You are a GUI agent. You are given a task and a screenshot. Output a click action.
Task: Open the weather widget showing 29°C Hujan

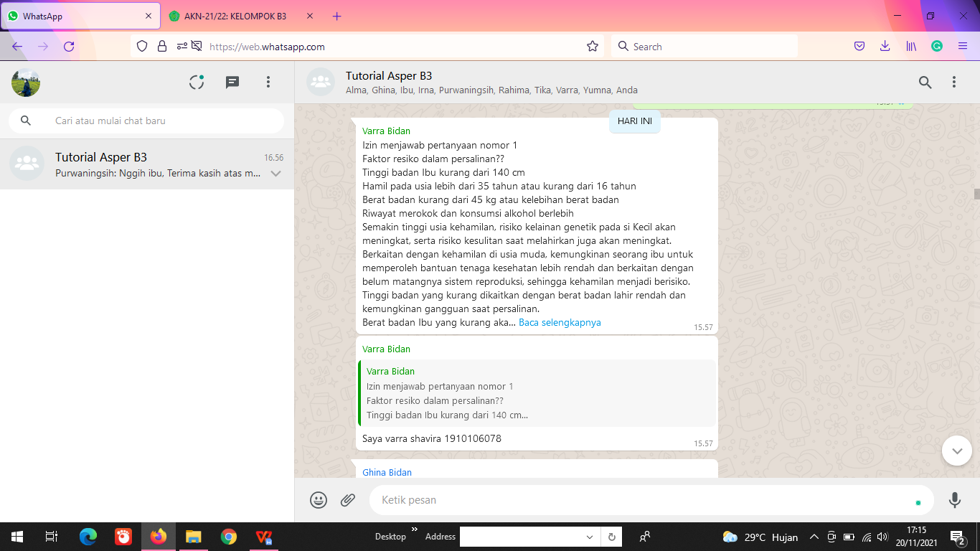[760, 537]
